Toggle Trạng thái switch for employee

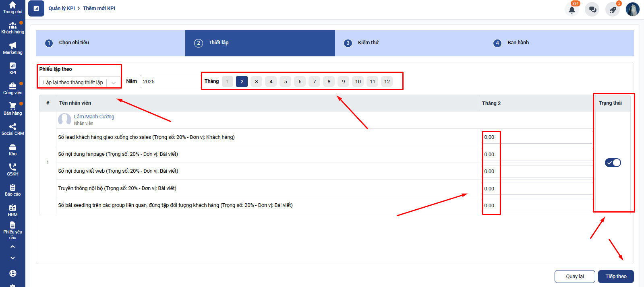pos(613,163)
